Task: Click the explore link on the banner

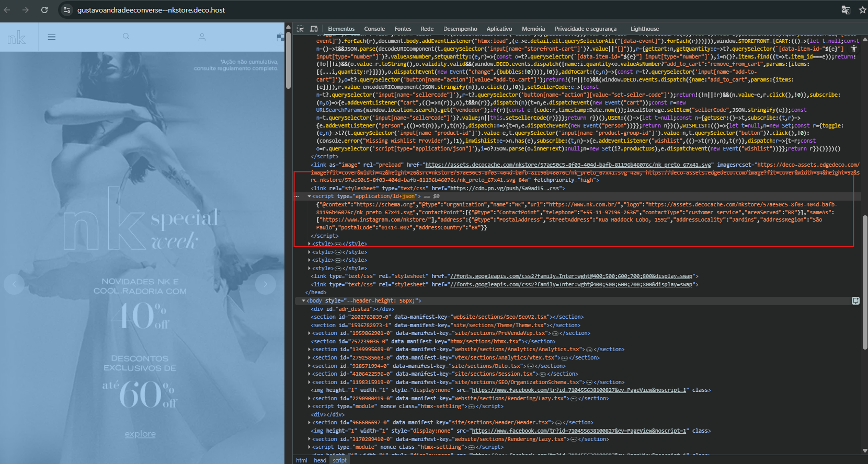Action: click(140, 434)
